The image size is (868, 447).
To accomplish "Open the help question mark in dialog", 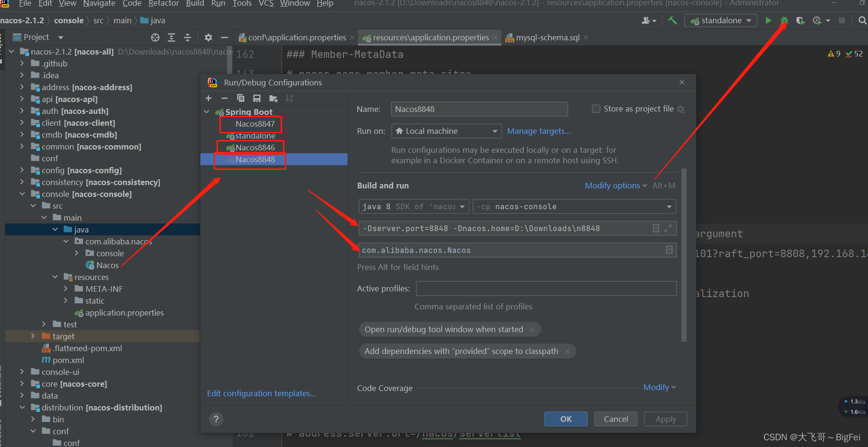I will click(216, 419).
